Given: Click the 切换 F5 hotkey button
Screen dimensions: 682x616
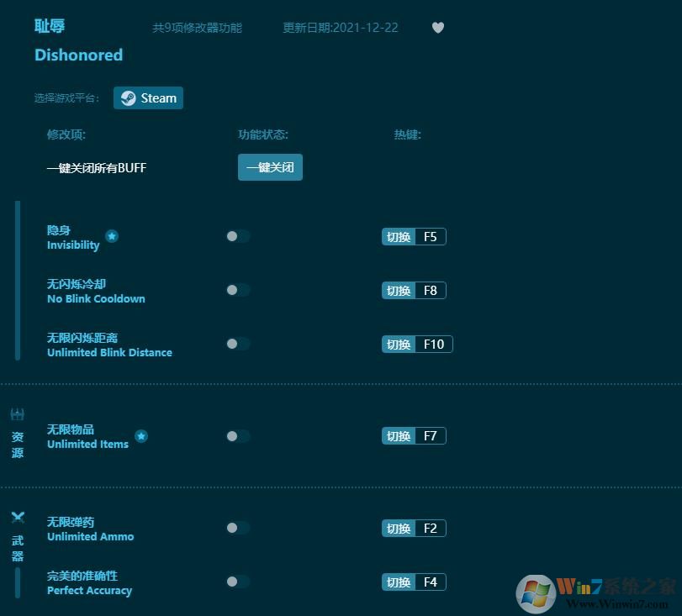Looking at the screenshot, I should pos(414,236).
